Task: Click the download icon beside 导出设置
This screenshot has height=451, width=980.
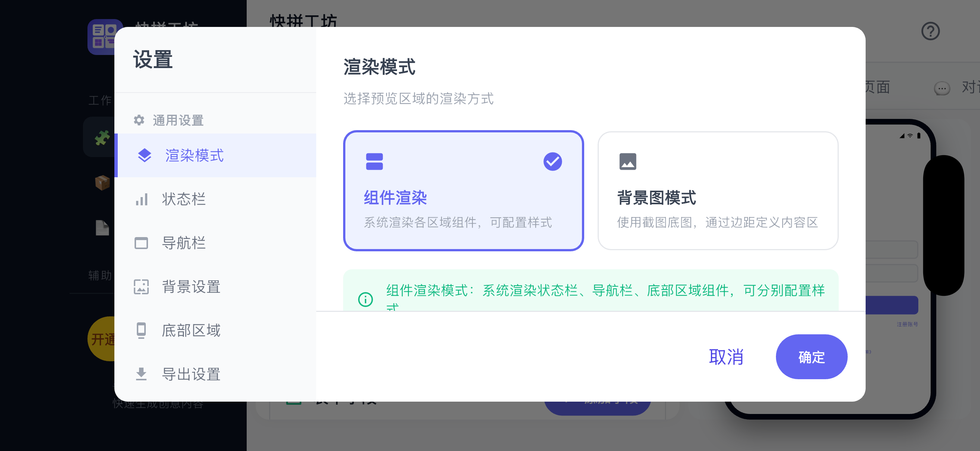Action: pyautogui.click(x=141, y=374)
